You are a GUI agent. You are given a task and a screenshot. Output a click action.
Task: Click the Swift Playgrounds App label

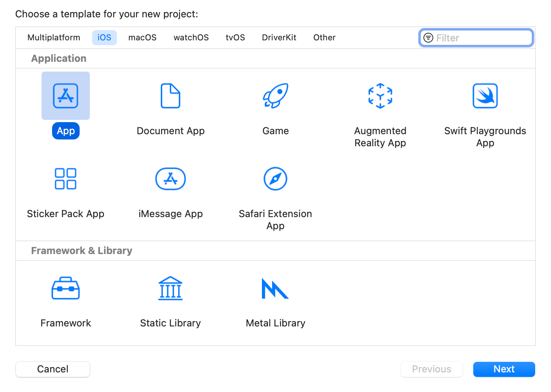[485, 137]
